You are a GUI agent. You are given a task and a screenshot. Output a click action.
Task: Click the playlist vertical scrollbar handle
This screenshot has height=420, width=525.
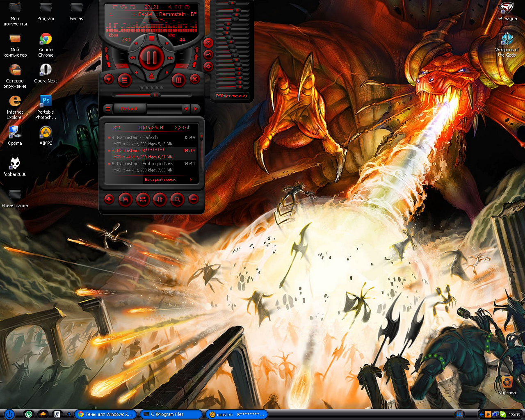[201, 137]
